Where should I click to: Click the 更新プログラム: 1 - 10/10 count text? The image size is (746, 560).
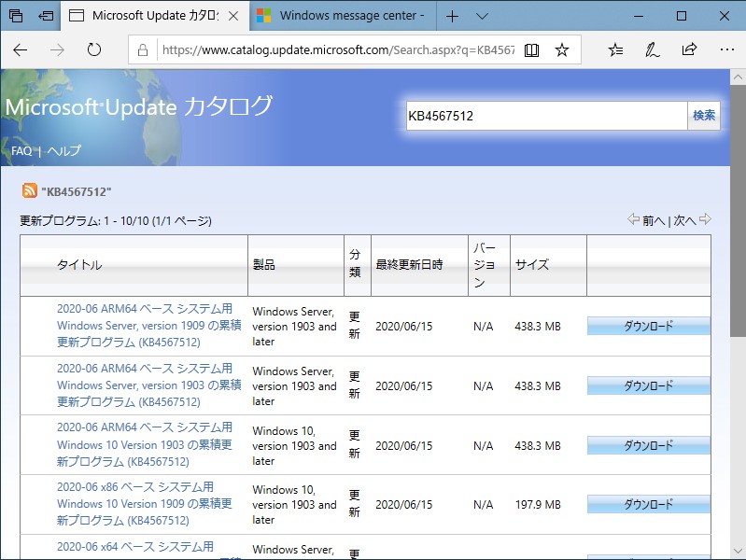click(116, 221)
